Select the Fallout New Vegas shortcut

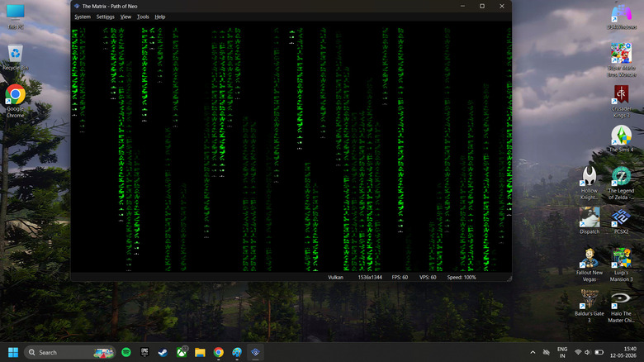590,265
